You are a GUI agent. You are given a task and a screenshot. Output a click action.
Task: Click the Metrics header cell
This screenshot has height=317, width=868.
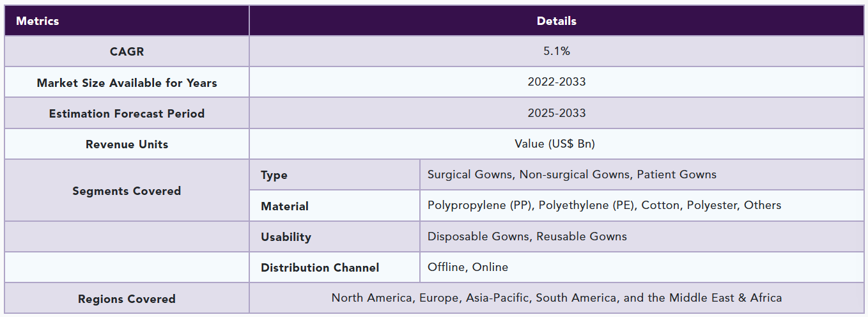coord(37,21)
